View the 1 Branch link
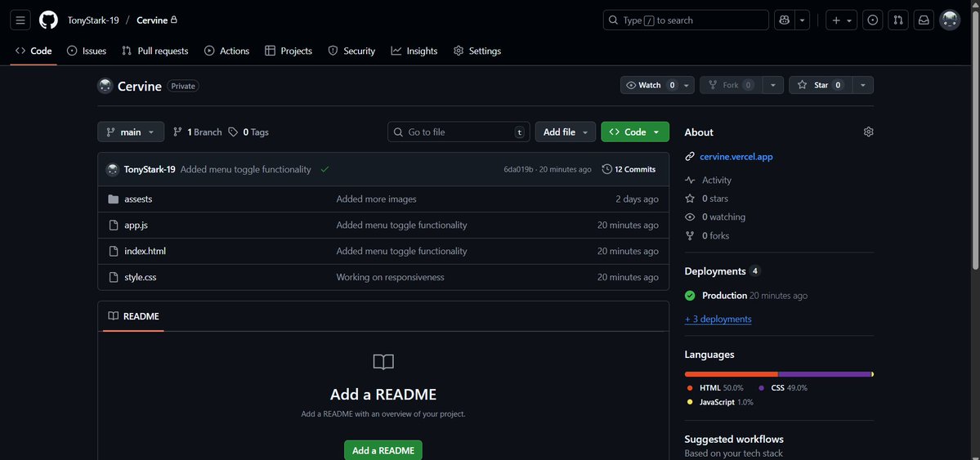The image size is (980, 460). 198,132
